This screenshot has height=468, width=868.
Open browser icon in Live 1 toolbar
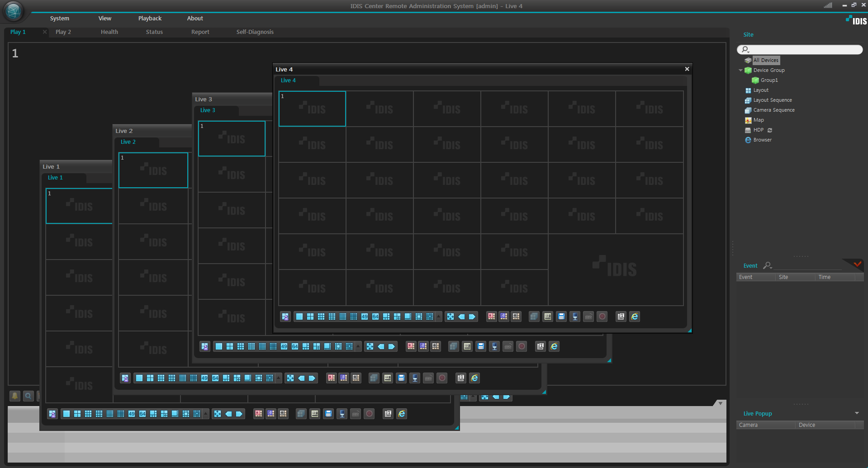[x=402, y=414]
